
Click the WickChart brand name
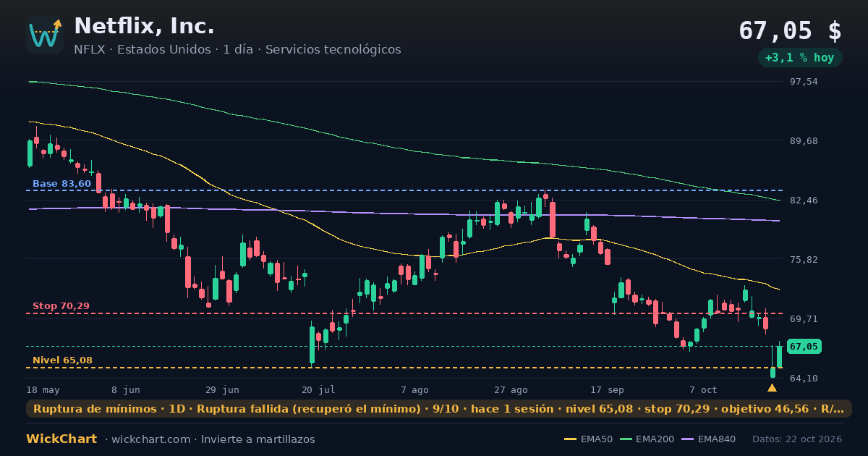click(x=61, y=439)
